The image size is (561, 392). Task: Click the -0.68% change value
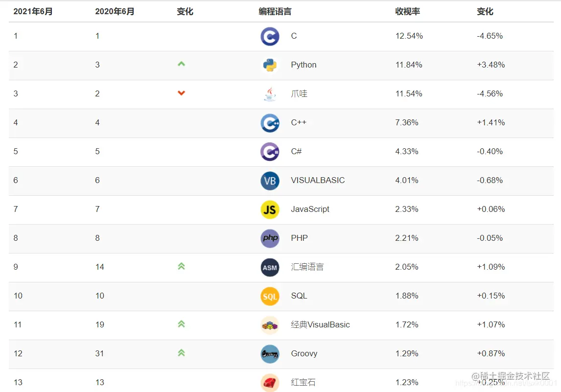(490, 180)
